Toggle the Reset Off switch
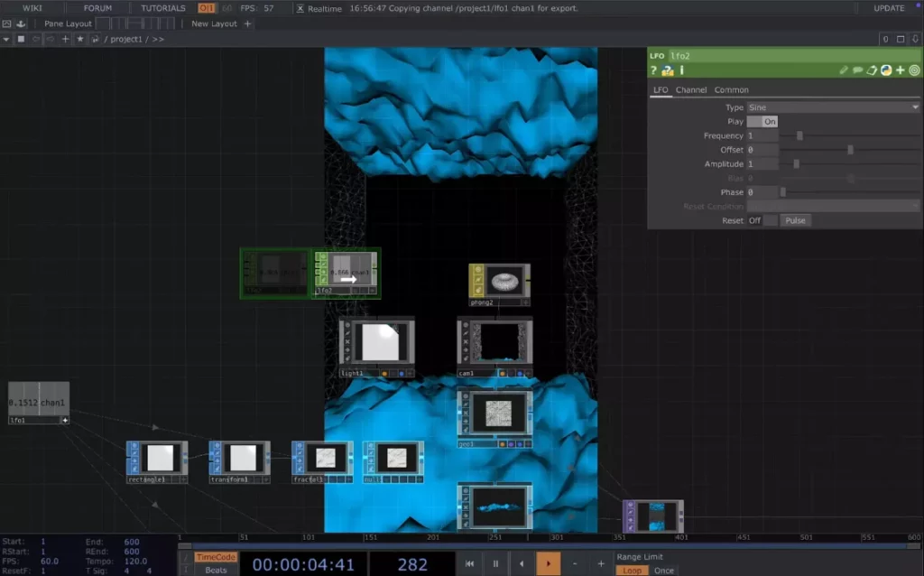The image size is (924, 576). click(x=762, y=220)
